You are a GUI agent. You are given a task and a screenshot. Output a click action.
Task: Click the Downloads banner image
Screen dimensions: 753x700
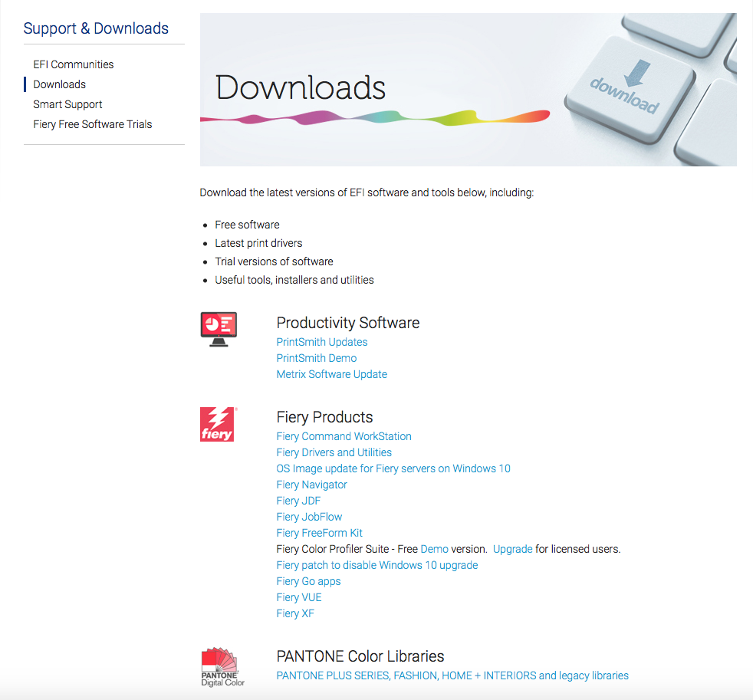(x=468, y=90)
